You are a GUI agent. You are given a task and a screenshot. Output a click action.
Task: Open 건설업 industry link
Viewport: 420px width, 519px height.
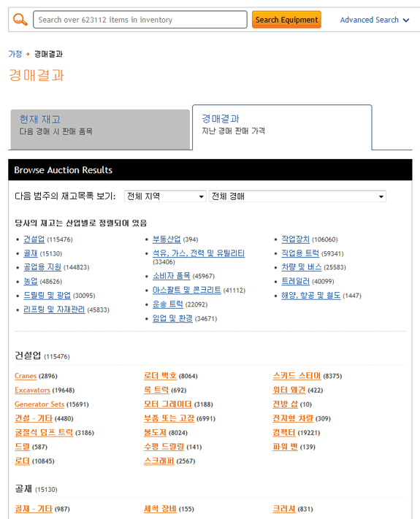coord(34,239)
